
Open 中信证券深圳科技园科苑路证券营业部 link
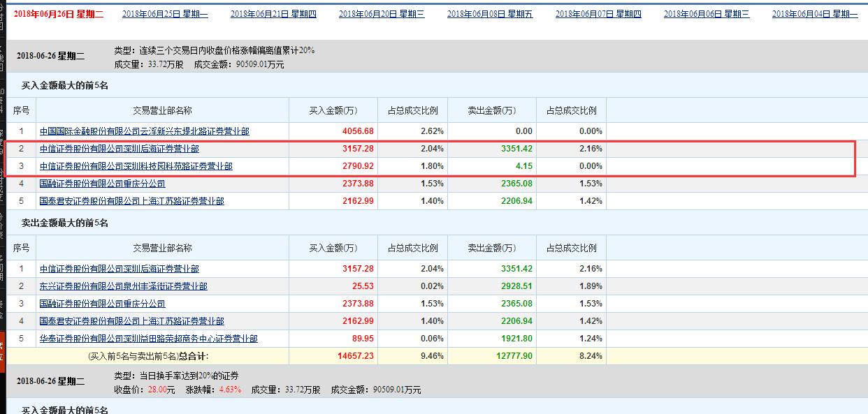click(130, 166)
